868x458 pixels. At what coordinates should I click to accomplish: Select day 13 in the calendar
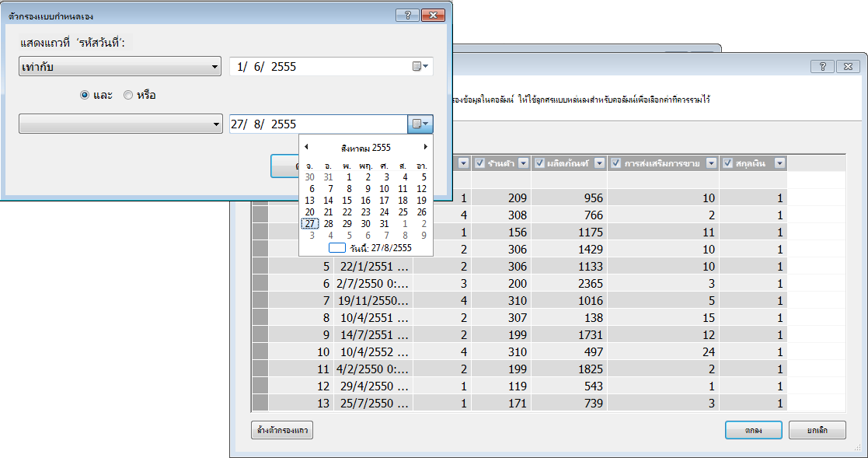click(309, 201)
